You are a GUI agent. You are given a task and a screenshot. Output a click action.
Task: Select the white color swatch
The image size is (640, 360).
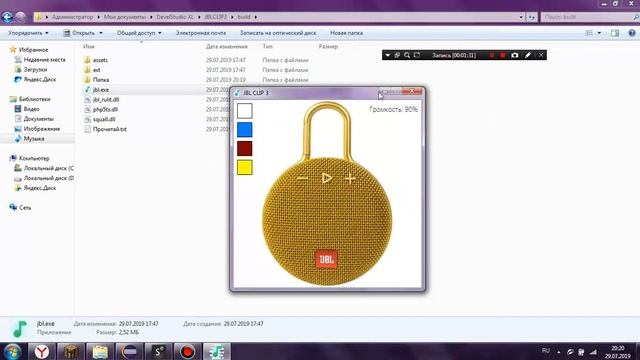(x=244, y=111)
